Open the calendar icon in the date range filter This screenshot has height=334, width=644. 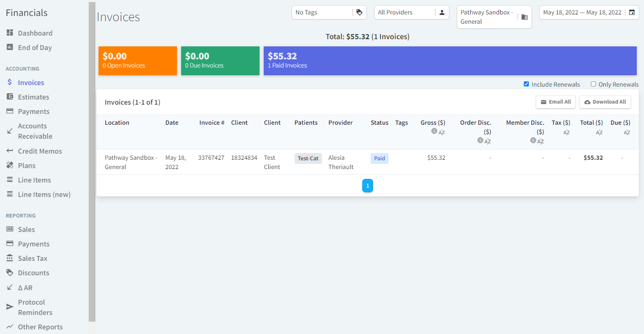tap(632, 12)
